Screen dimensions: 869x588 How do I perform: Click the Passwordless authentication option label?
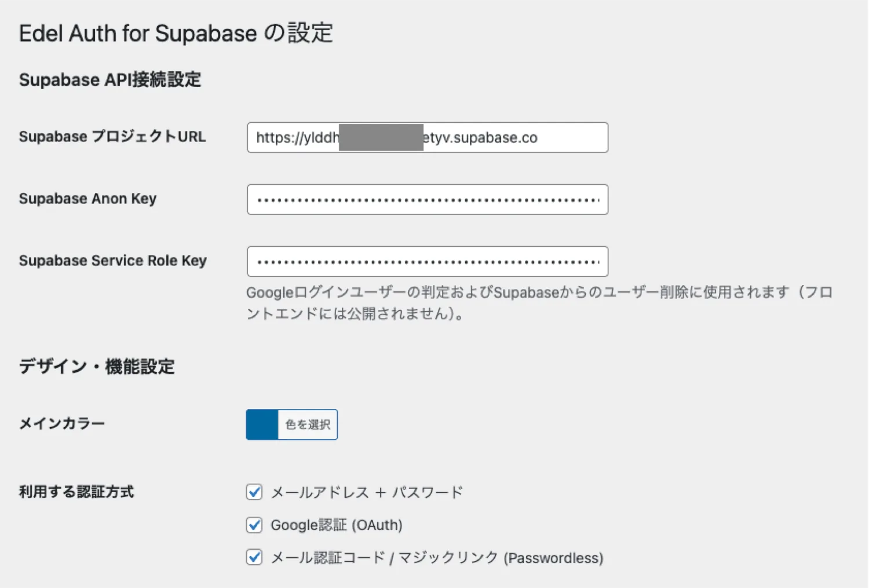coord(437,557)
